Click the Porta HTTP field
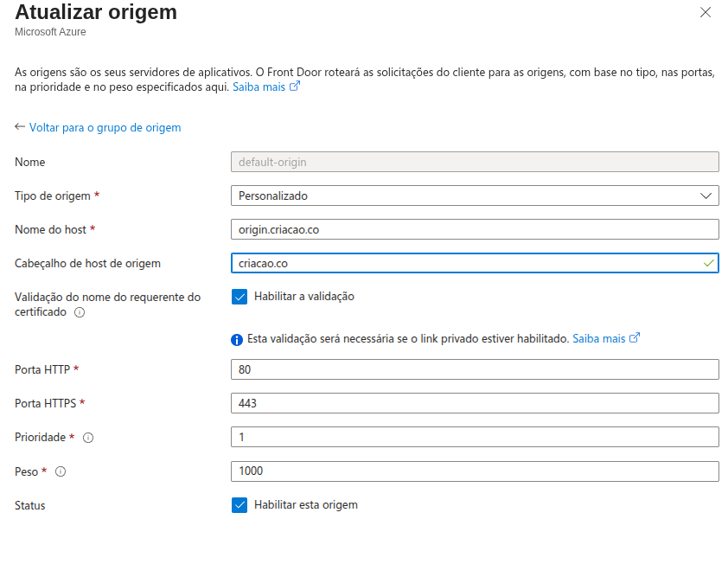Viewport: 728px width, 564px height. click(475, 369)
